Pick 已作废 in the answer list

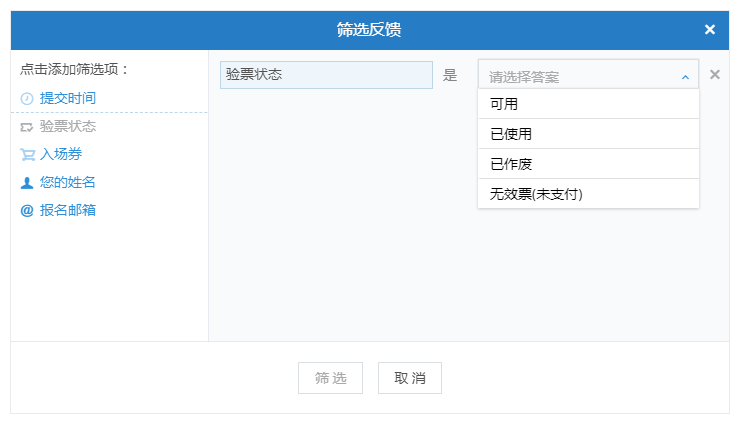click(588, 164)
